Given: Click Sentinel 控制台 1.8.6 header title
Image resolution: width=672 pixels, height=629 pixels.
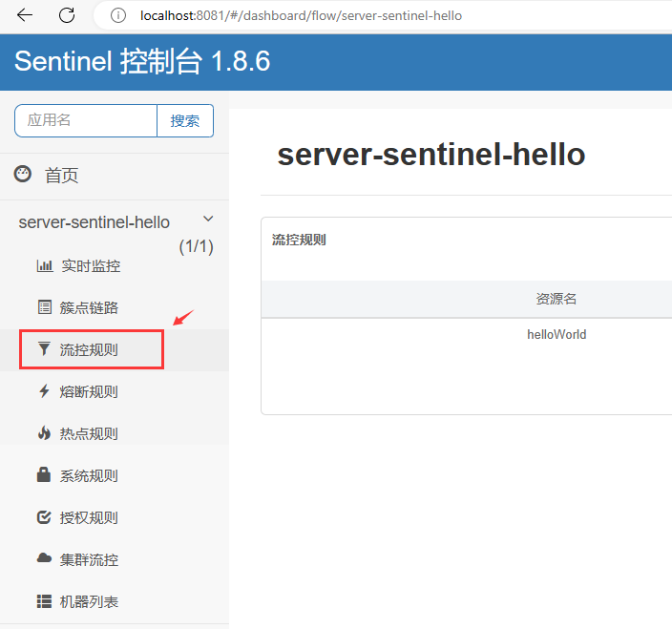Looking at the screenshot, I should point(142,61).
